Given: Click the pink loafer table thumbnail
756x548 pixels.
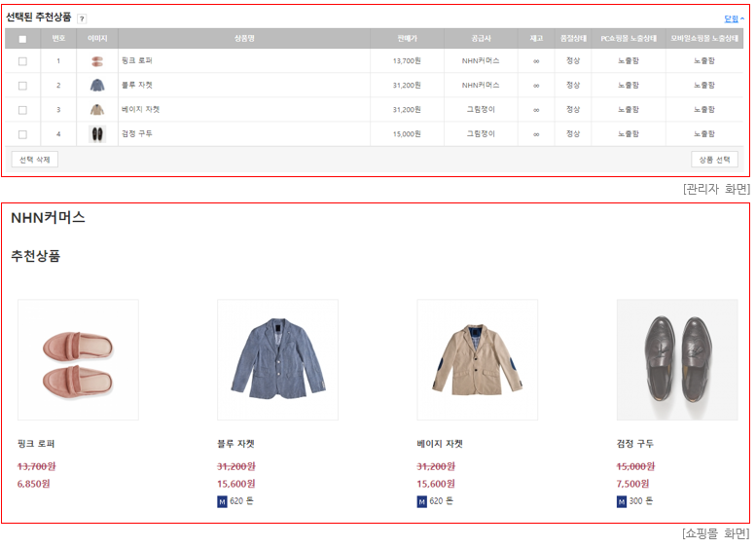Looking at the screenshot, I should 97,61.
